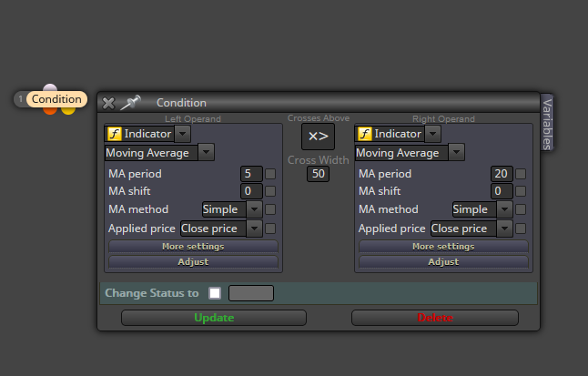Toggle checkbox beside Left MA shift

[x=270, y=191]
